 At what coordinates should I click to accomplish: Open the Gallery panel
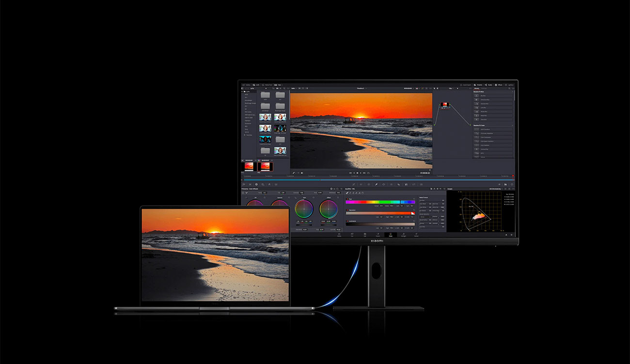(x=247, y=85)
